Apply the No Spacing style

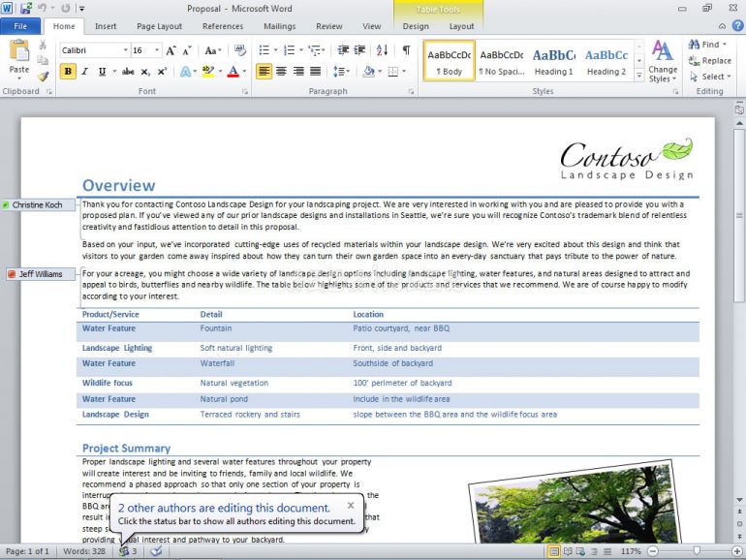[x=502, y=60]
